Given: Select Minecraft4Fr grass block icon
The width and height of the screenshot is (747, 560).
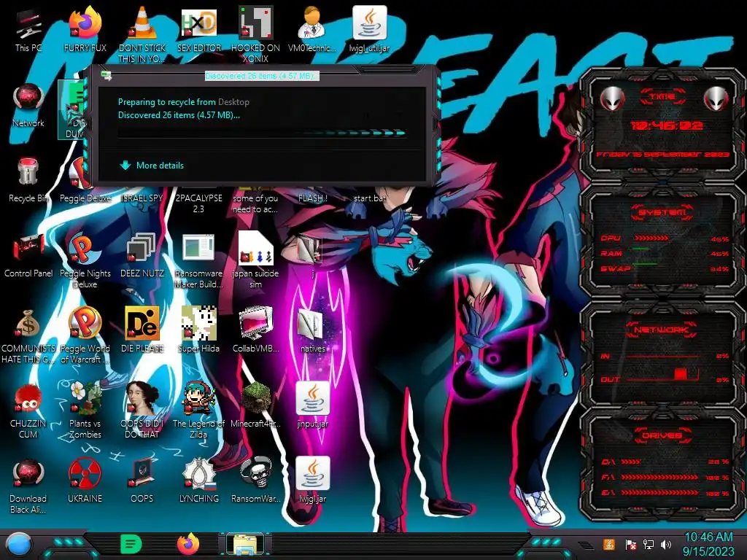Looking at the screenshot, I should tap(255, 405).
